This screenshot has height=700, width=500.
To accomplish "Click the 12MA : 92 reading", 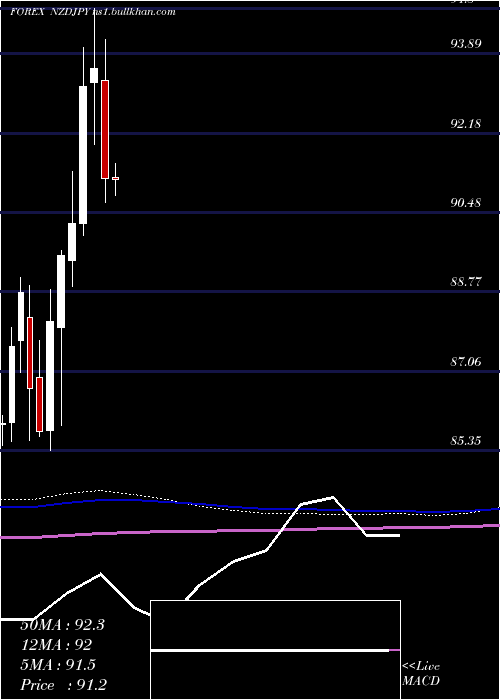I will 56,645.
